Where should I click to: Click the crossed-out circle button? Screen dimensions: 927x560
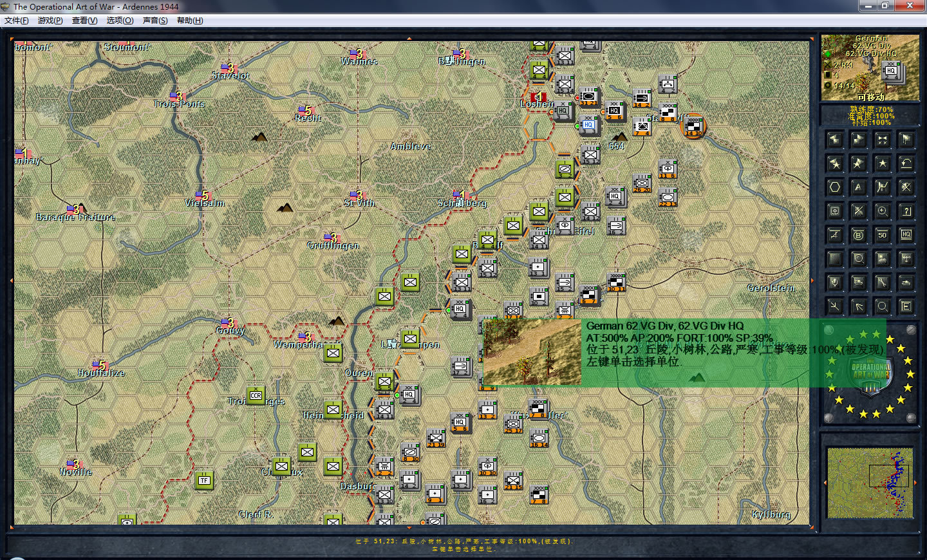tap(906, 187)
